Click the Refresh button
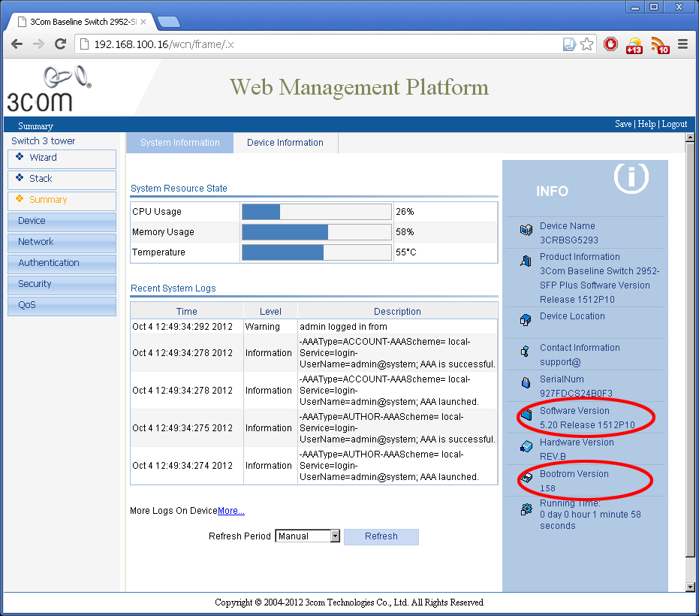Image resolution: width=699 pixels, height=616 pixels. pyautogui.click(x=381, y=536)
